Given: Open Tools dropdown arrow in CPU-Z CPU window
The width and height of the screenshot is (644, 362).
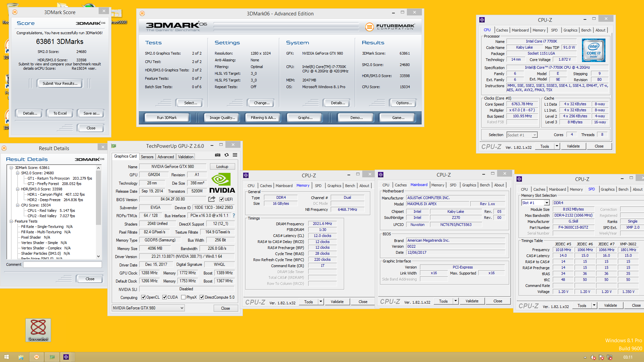Looking at the screenshot, I should coord(557,146).
